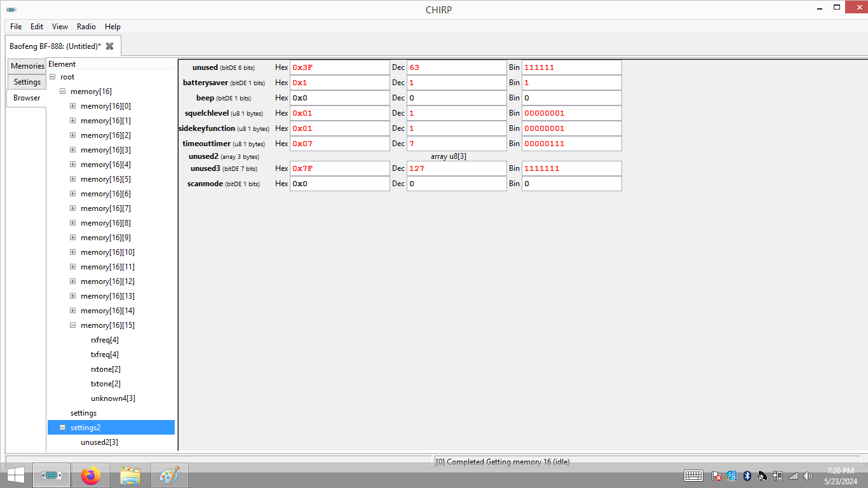Viewport: 868px width, 488px height.
Task: Click CHIRP radio icon in taskbar
Action: tap(51, 475)
